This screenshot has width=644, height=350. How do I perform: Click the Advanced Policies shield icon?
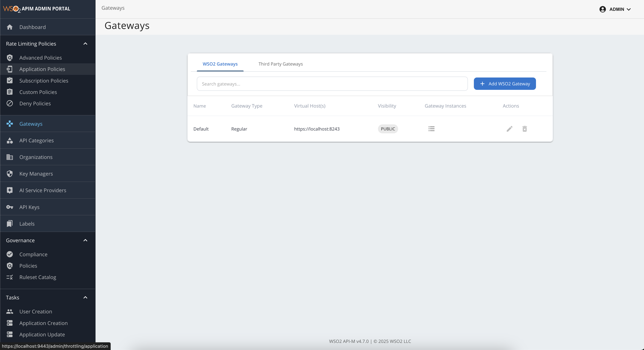(10, 58)
